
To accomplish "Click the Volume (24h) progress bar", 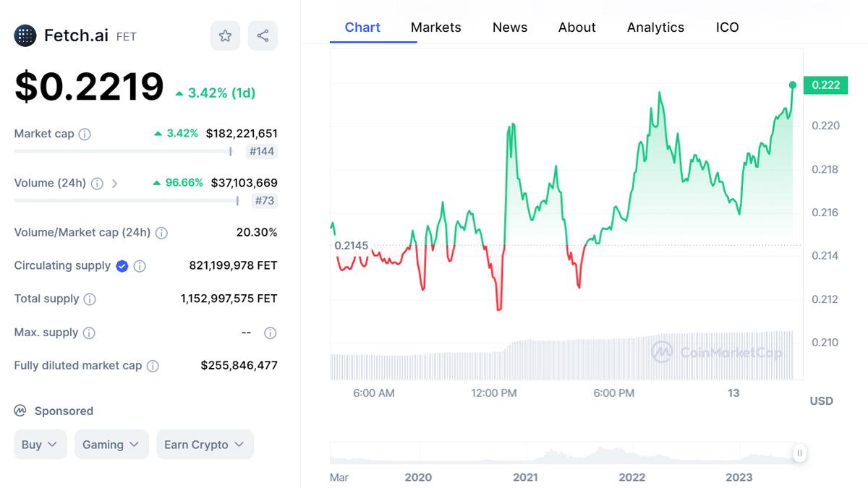I will [127, 200].
